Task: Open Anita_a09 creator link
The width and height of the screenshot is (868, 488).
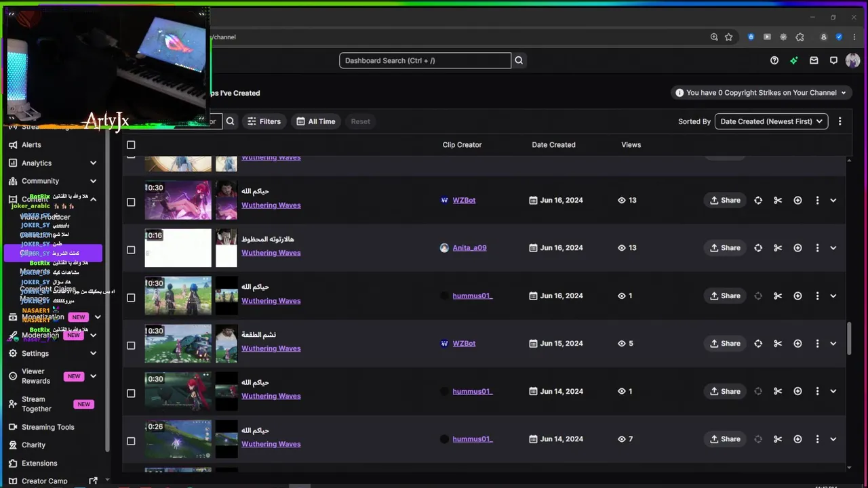Action: click(x=469, y=248)
